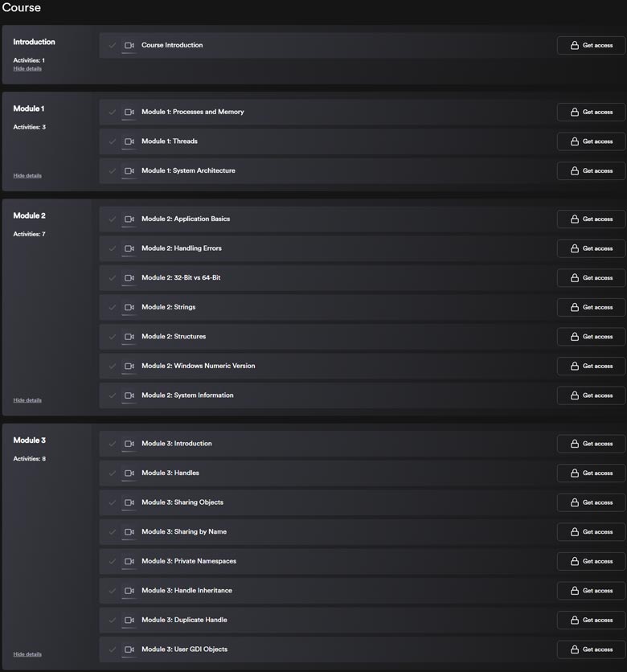Viewport: 627px width, 672px height.
Task: Click video icon for Module 3: Introduction
Action: tap(129, 444)
